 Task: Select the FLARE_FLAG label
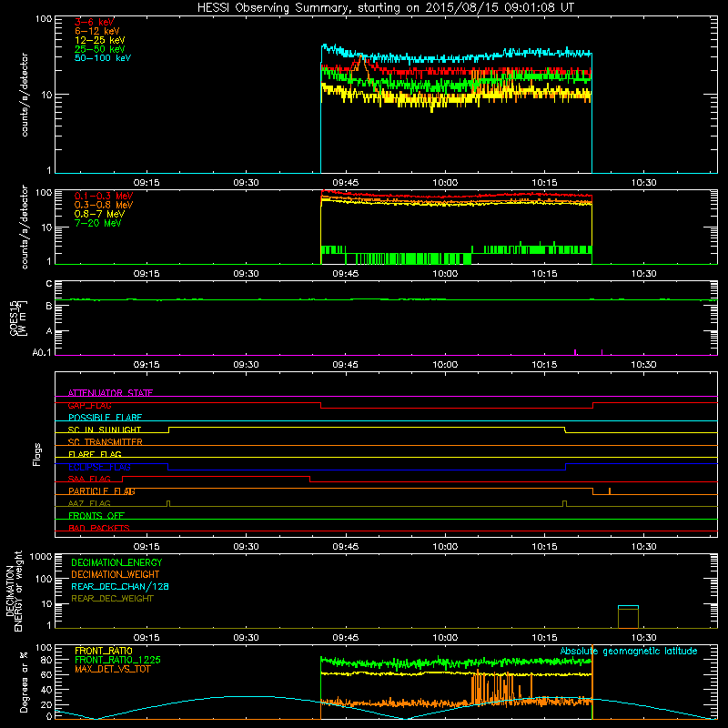95,454
